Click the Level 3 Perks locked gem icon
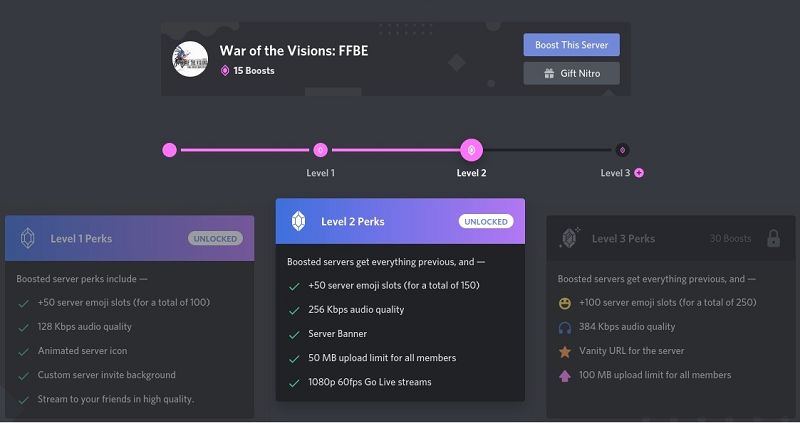Viewport: 800px width, 423px height. click(x=569, y=238)
